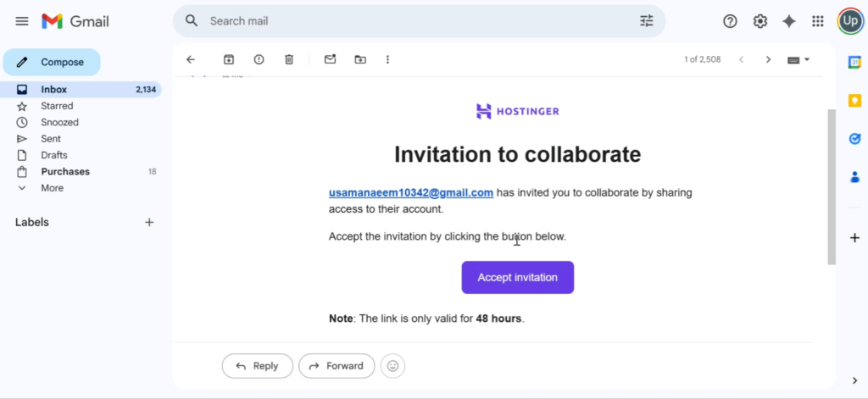
Task: Click the Accept invitation button
Action: click(x=517, y=278)
